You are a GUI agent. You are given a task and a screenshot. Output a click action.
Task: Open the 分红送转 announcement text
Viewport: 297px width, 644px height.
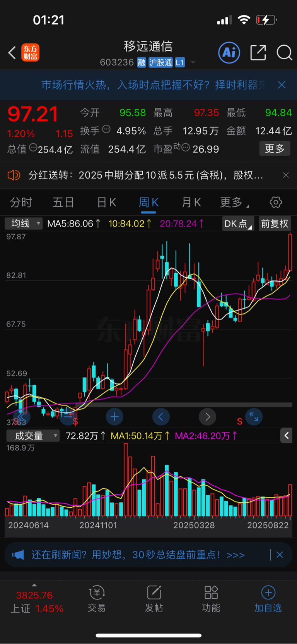coord(146,175)
